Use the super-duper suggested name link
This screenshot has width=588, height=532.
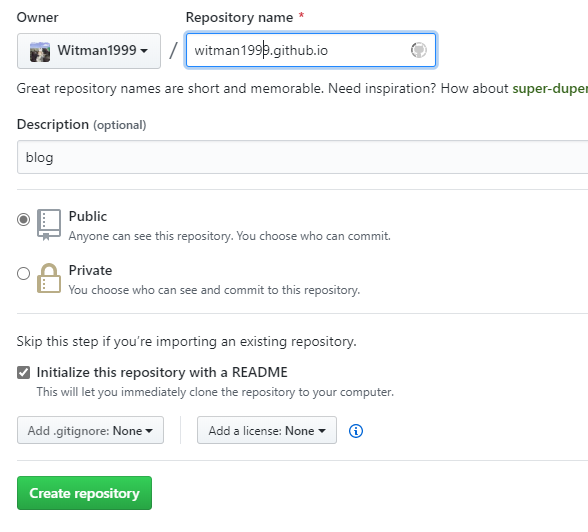pos(550,88)
